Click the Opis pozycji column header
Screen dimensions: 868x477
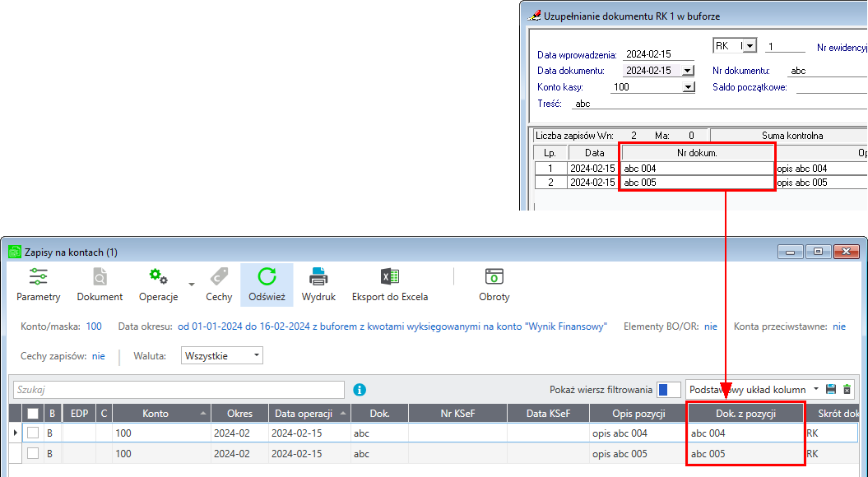pyautogui.click(x=638, y=414)
